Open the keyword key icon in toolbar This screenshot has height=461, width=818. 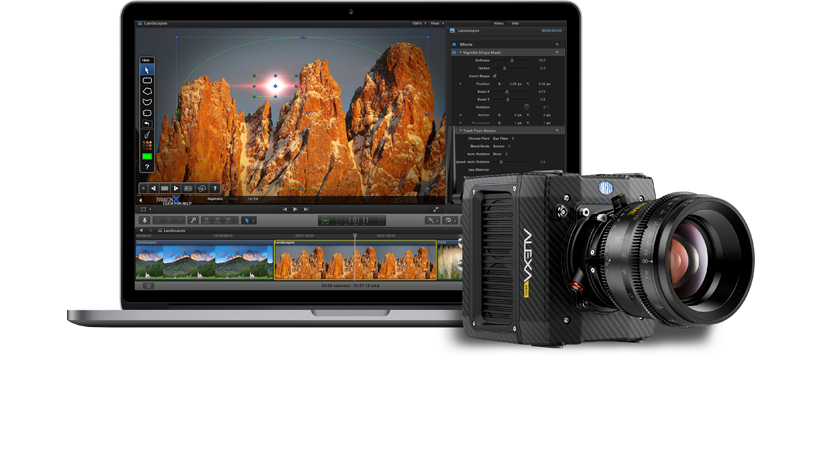click(x=193, y=221)
